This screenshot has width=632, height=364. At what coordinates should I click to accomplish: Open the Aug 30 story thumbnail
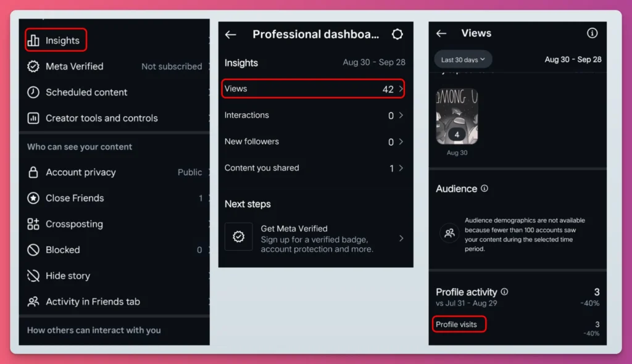[457, 117]
